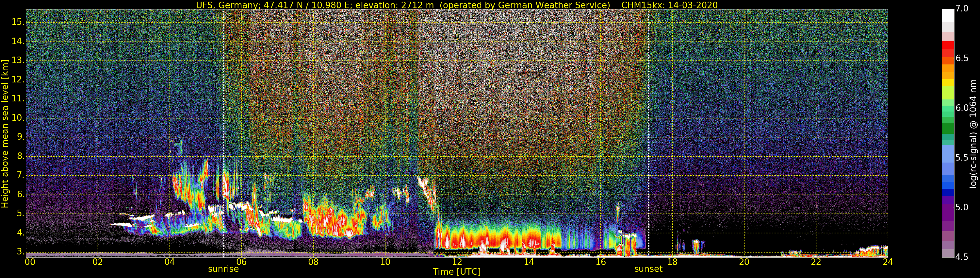Click the "02" time axis tick label
The height and width of the screenshot is (278, 980).
pyautogui.click(x=98, y=262)
